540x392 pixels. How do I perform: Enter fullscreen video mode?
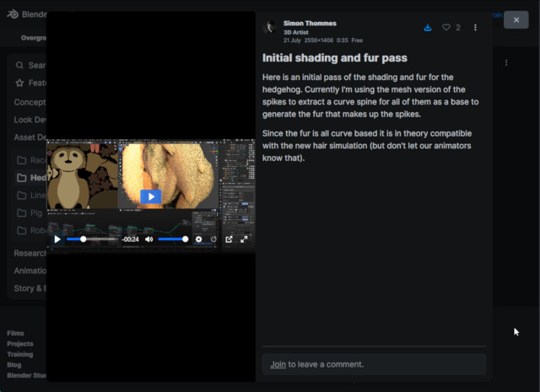[244, 239]
